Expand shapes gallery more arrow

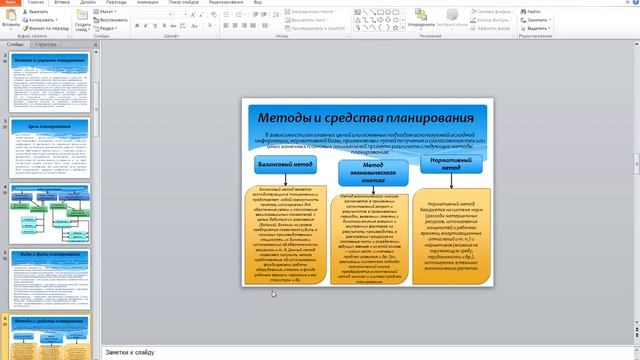[x=403, y=28]
